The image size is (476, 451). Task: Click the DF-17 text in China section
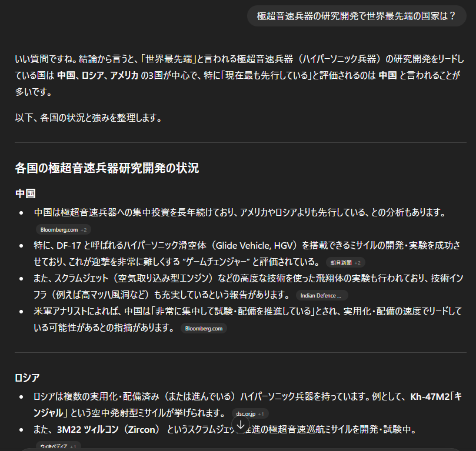point(69,245)
